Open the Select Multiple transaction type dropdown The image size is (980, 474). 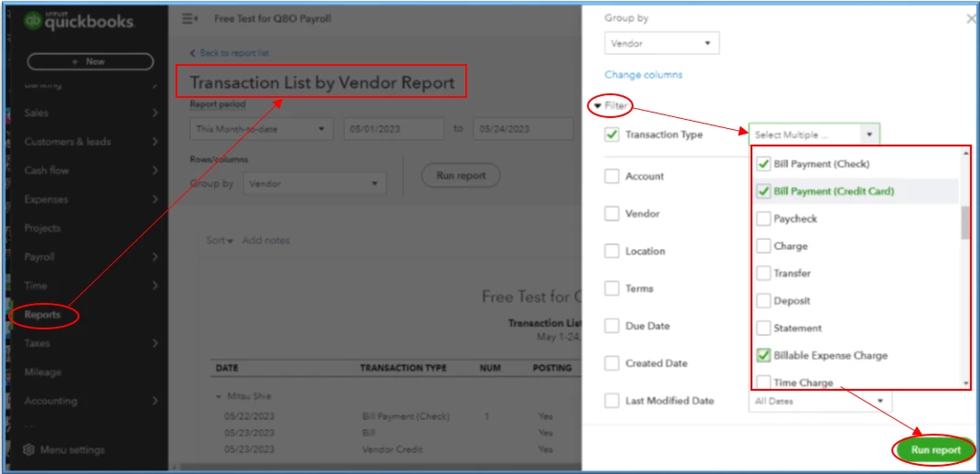click(814, 135)
